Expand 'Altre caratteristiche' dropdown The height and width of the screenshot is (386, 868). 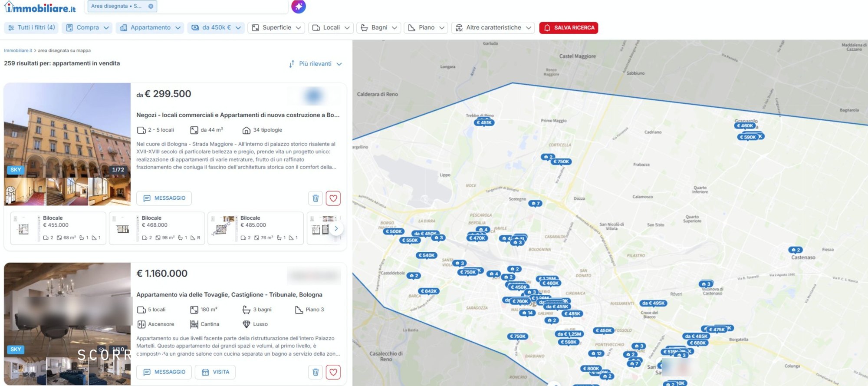pos(493,27)
